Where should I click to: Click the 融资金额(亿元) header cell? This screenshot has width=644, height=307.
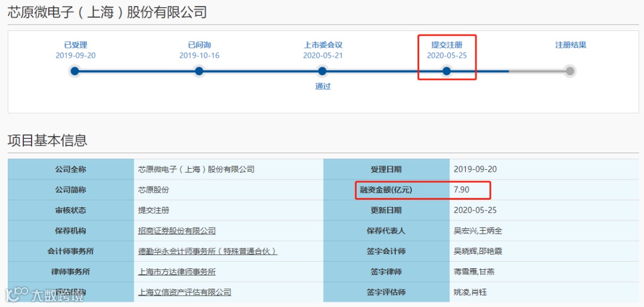pos(386,190)
